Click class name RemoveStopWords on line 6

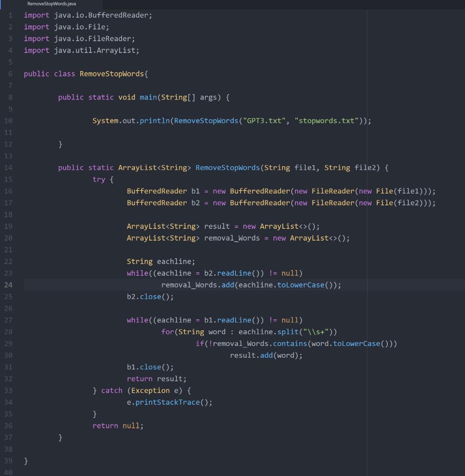click(x=111, y=74)
